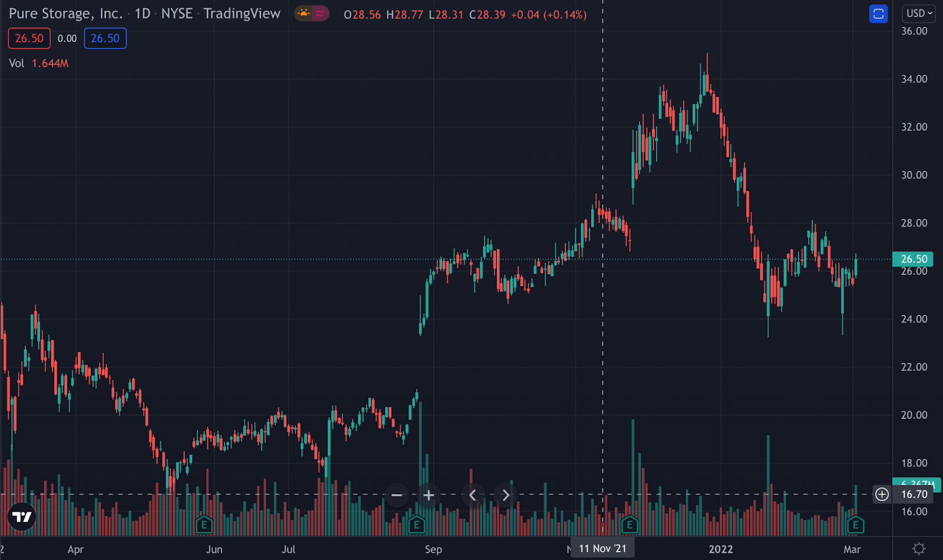Zoom out the chart with the minus button
This screenshot has width=943, height=560.
[397, 495]
